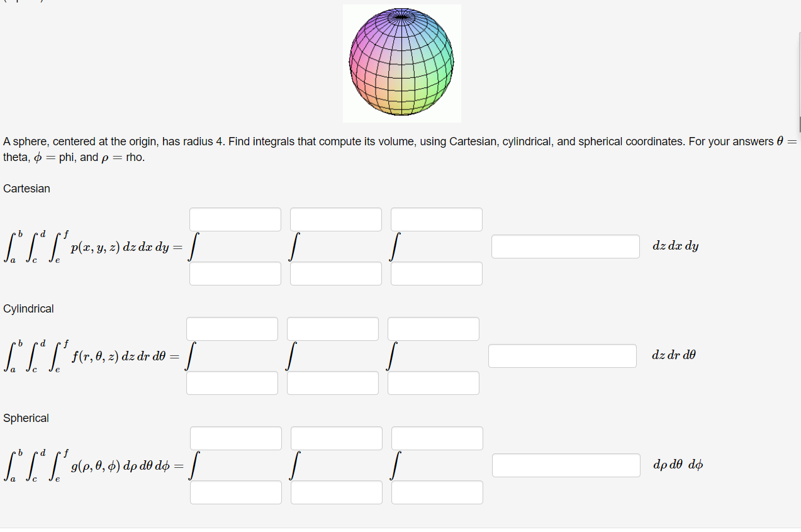This screenshot has height=532, width=801.
Task: Click the upper bound field of the Cartesian middle integral
Action: [x=335, y=219]
